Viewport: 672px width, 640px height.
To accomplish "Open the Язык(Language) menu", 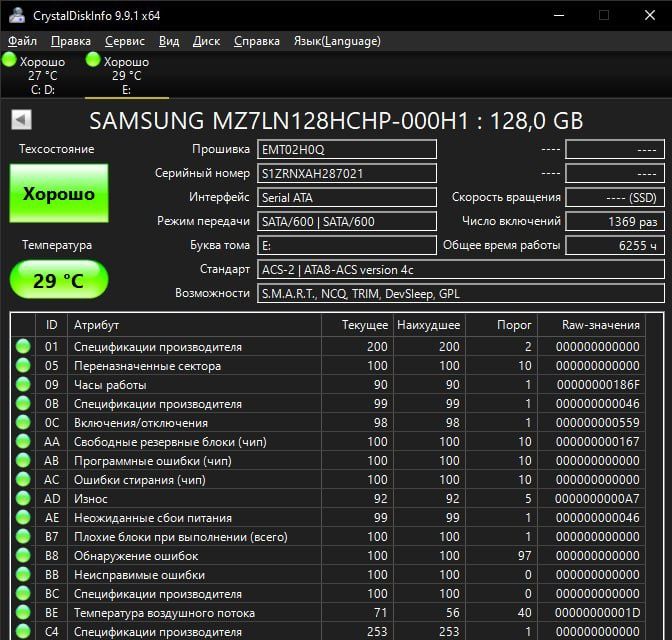I will (x=337, y=41).
